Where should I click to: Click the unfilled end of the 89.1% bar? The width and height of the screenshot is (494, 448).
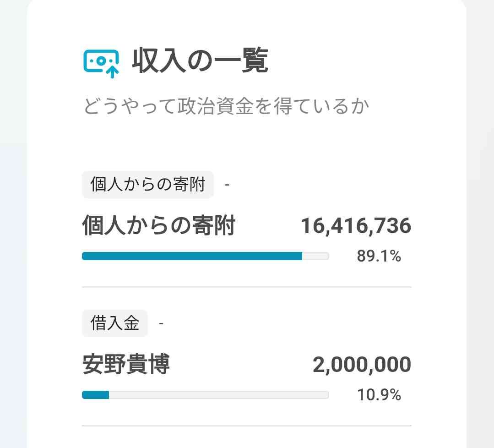coord(316,256)
